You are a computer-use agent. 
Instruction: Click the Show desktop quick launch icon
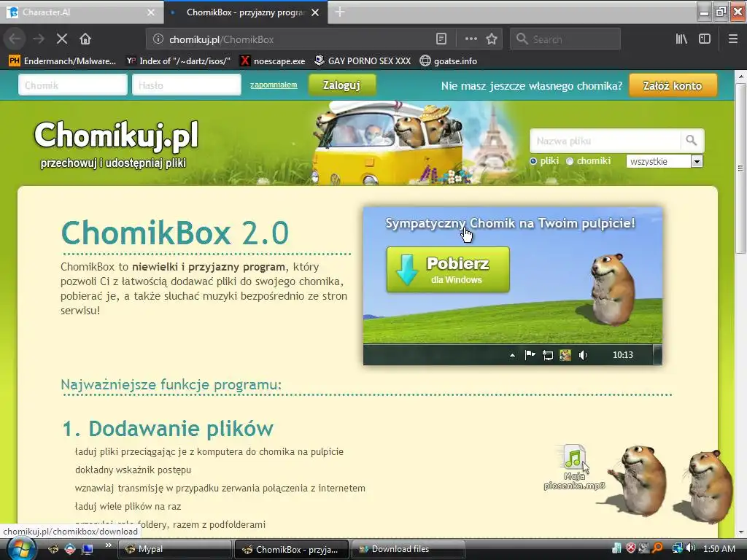coord(88,549)
